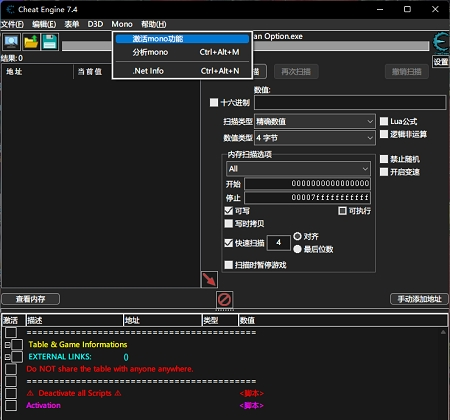Tick the Activation script checkbox
The image size is (451, 420).
pos(11,406)
